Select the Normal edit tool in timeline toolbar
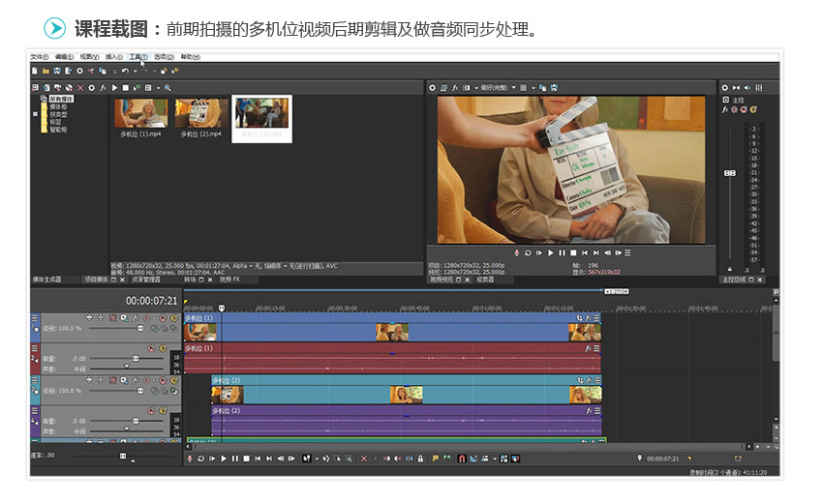This screenshot has width=823, height=504. click(307, 459)
